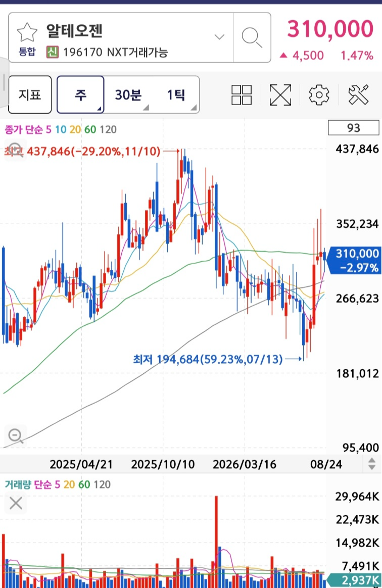Open chart settings gear icon
Viewport: 382px width, 588px height.
[x=319, y=94]
